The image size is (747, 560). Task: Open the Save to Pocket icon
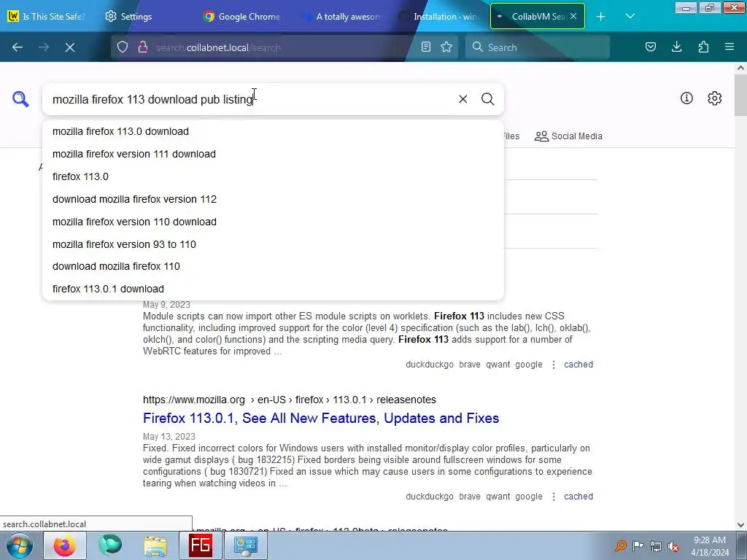tap(650, 47)
